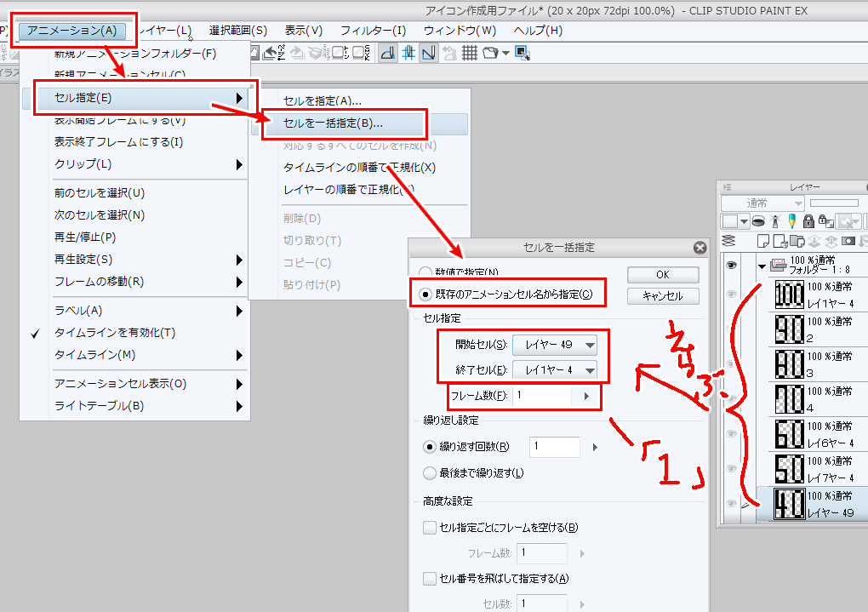The width and height of the screenshot is (868, 612).
Task: Toggle visibility eye of レイヤー 49
Action: [731, 503]
